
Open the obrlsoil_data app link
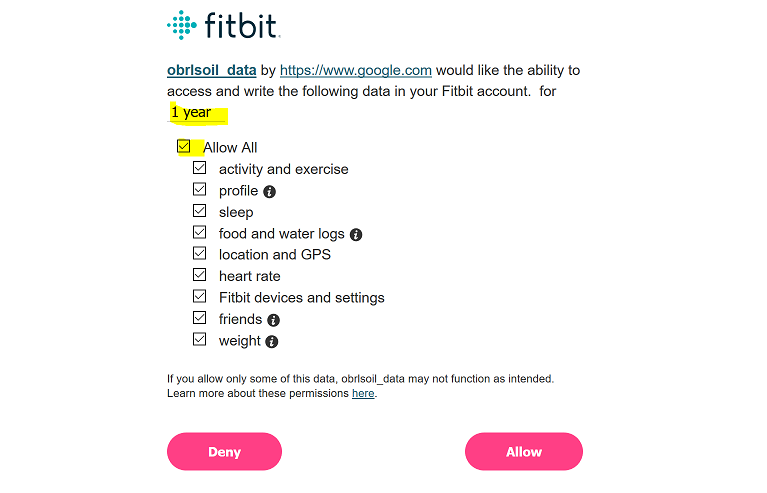point(212,70)
